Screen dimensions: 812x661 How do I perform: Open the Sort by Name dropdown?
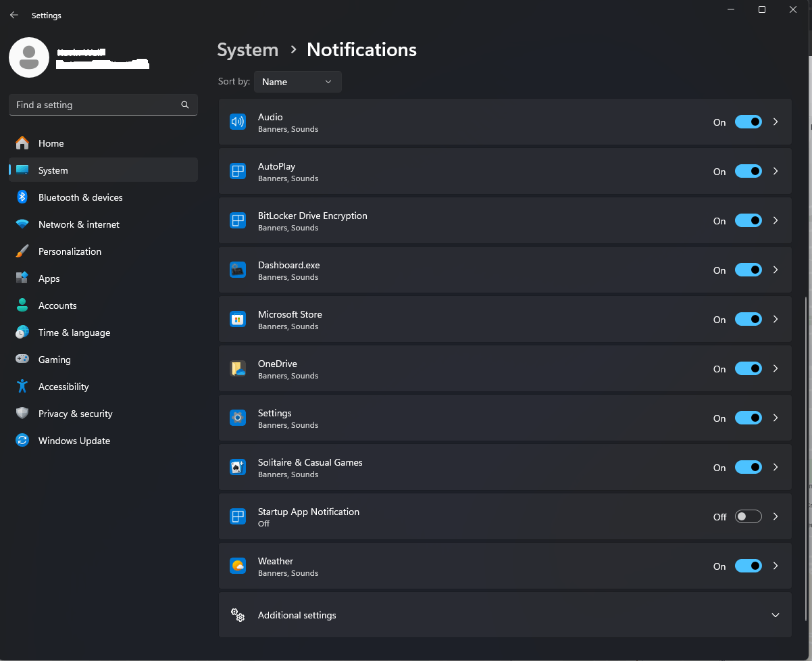pyautogui.click(x=297, y=82)
